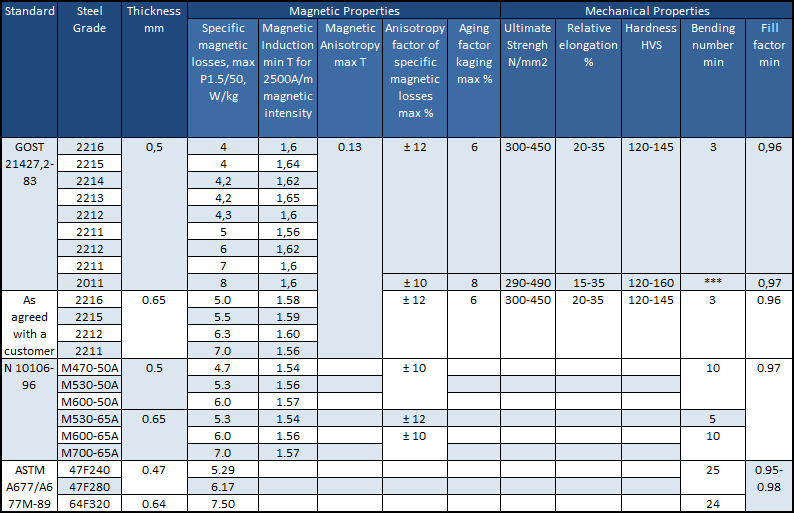Select steel grade 2011 cell
Viewport: 794px width, 513px height.
tap(89, 283)
